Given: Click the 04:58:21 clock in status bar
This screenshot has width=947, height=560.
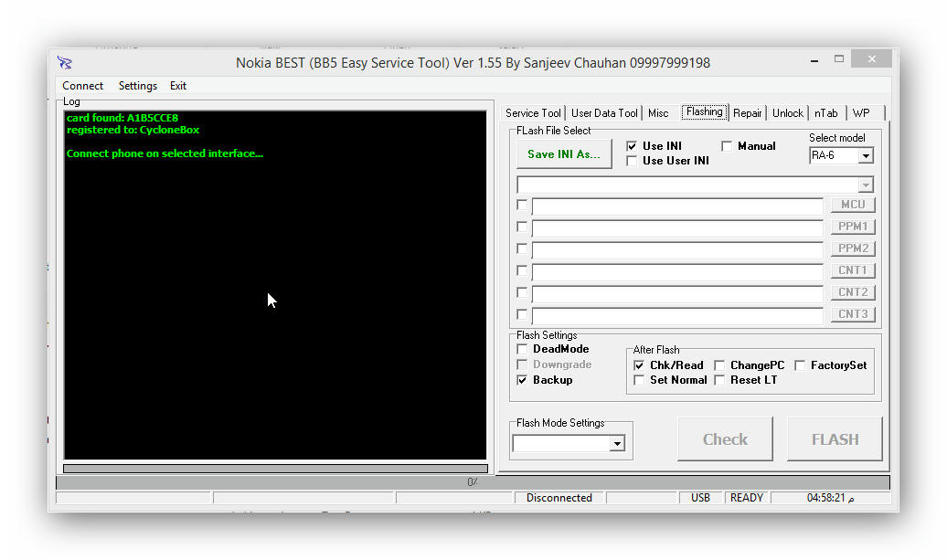Looking at the screenshot, I should (x=830, y=498).
